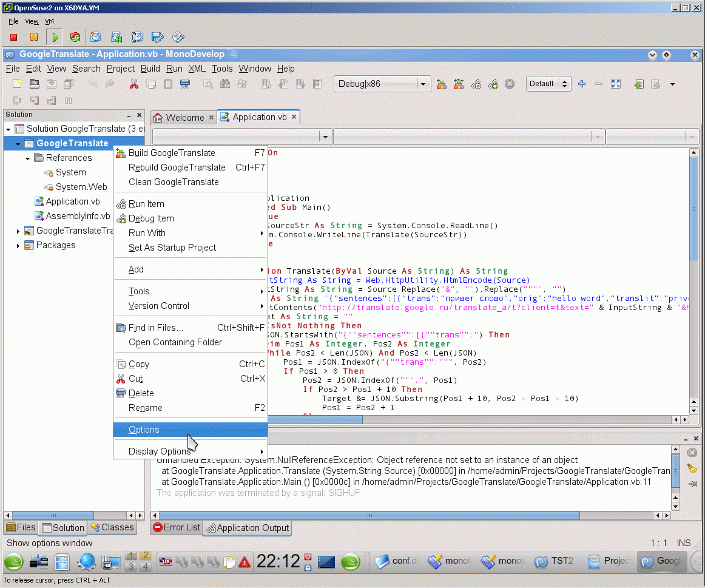This screenshot has height=588, width=705.
Task: Expand the GoogleTranslateTra project node
Action: [x=18, y=231]
